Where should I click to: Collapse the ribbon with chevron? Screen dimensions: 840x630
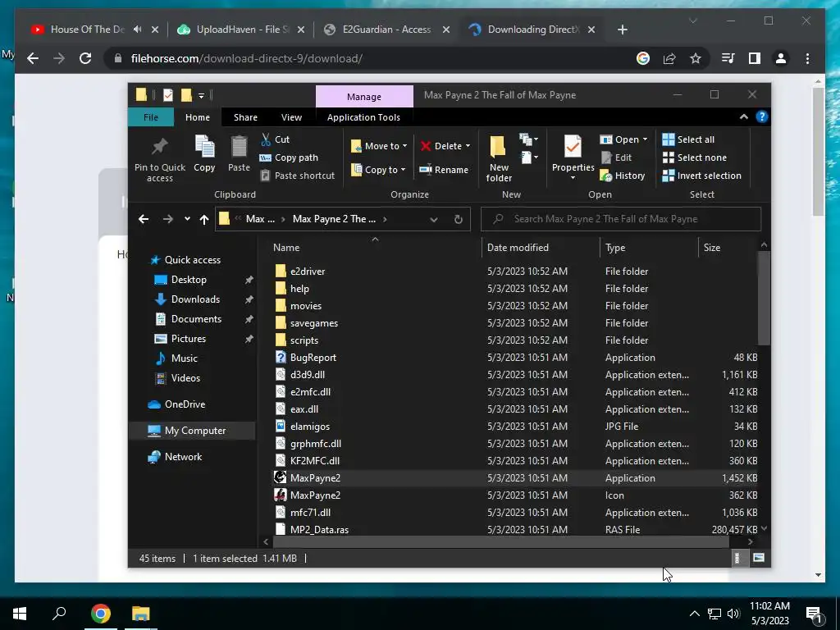point(743,116)
